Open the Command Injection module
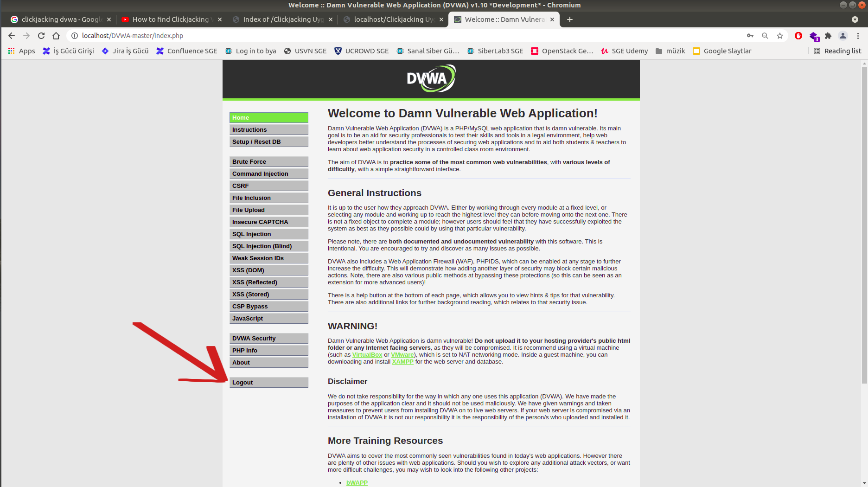868x487 pixels. click(269, 174)
